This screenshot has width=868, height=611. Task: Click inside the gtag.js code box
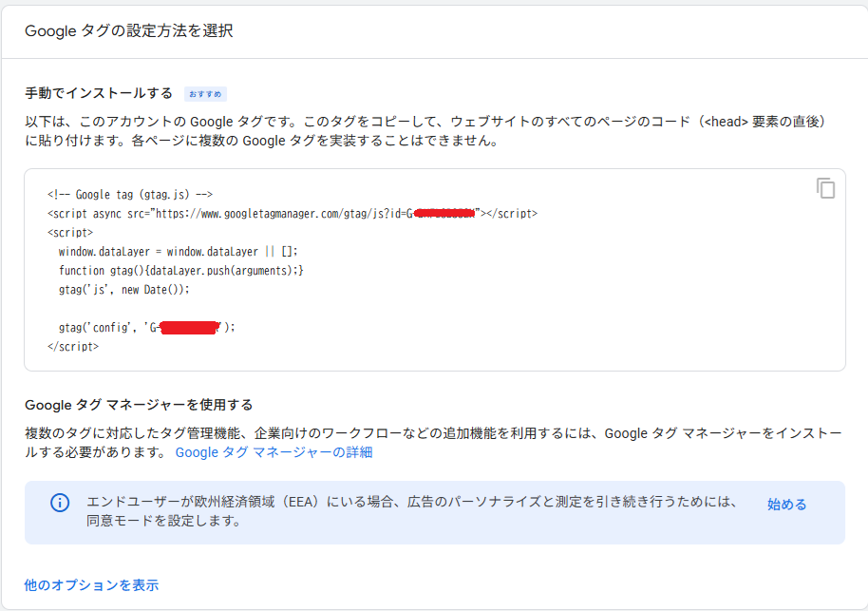point(435,270)
